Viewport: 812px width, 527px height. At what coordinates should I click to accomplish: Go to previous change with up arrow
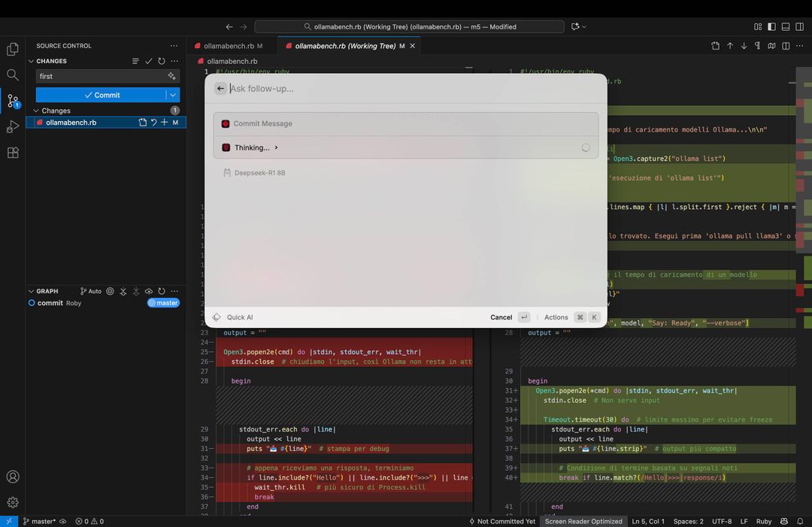pyautogui.click(x=729, y=46)
